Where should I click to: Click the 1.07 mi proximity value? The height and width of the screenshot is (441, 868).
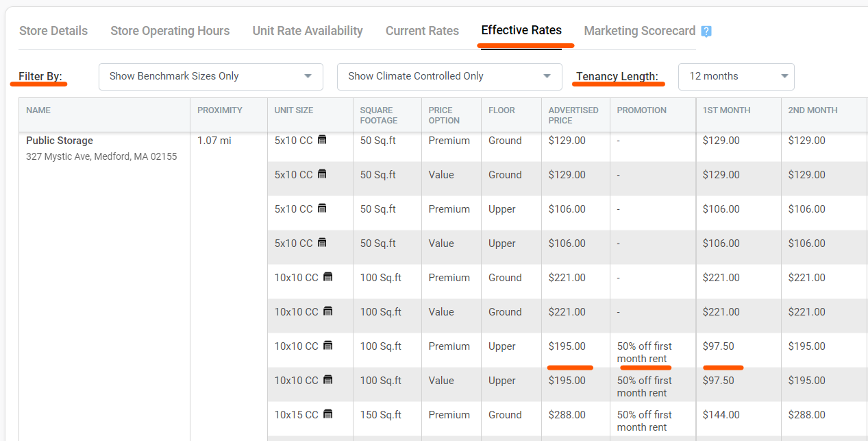click(214, 141)
